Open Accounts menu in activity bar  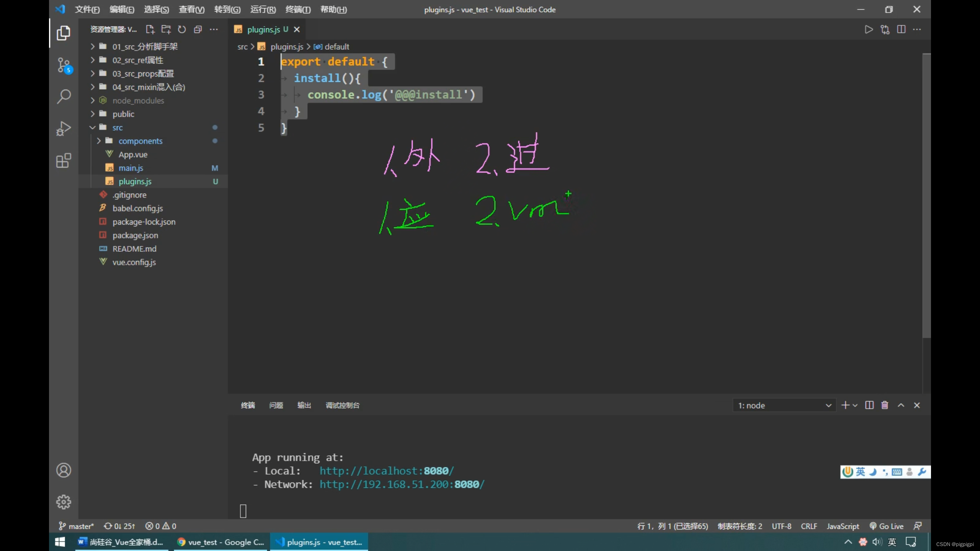click(64, 470)
